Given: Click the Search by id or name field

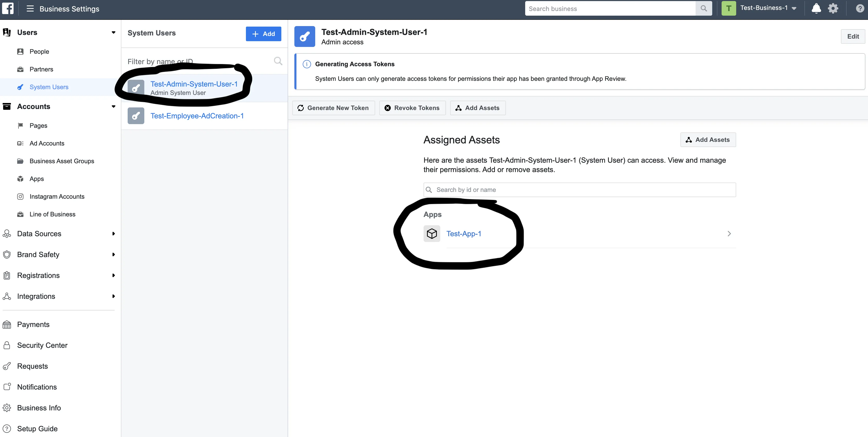Looking at the screenshot, I should pyautogui.click(x=580, y=190).
